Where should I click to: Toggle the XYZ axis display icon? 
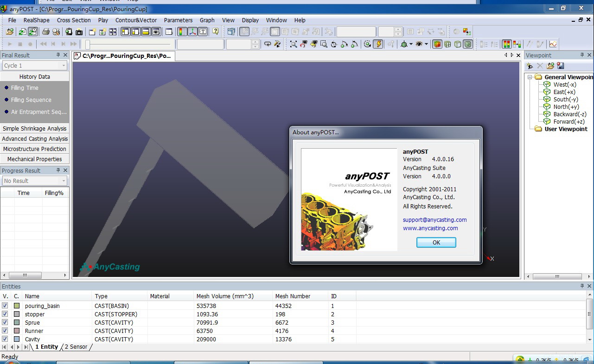point(192,31)
